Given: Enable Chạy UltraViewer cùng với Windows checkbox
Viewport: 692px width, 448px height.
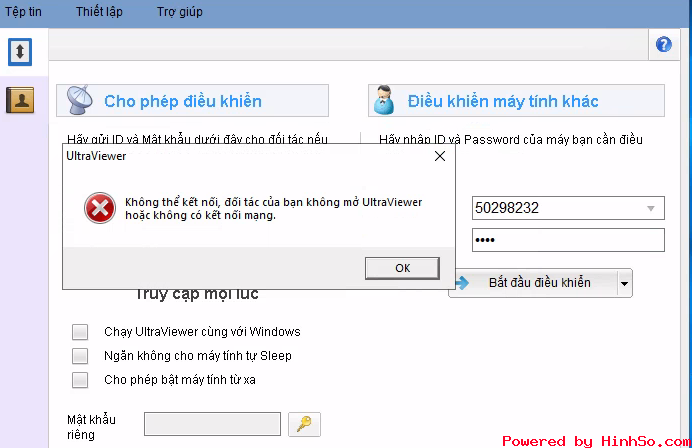Looking at the screenshot, I should (x=80, y=332).
